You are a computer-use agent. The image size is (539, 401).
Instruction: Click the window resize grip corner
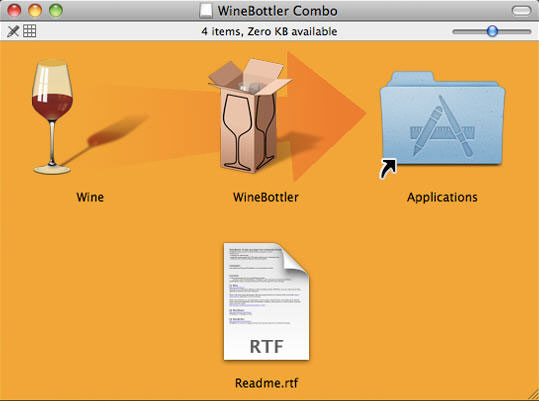coord(533,394)
